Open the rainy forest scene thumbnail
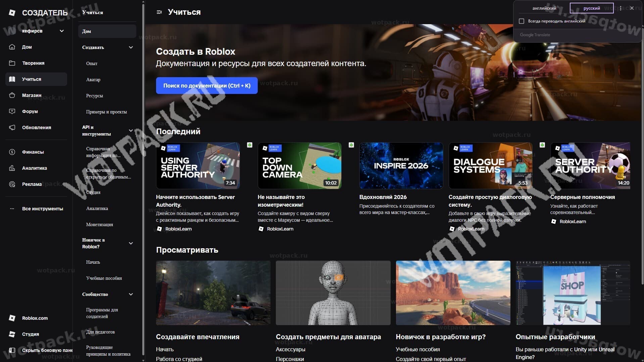Viewport: 644px width, 362px height. (213, 293)
